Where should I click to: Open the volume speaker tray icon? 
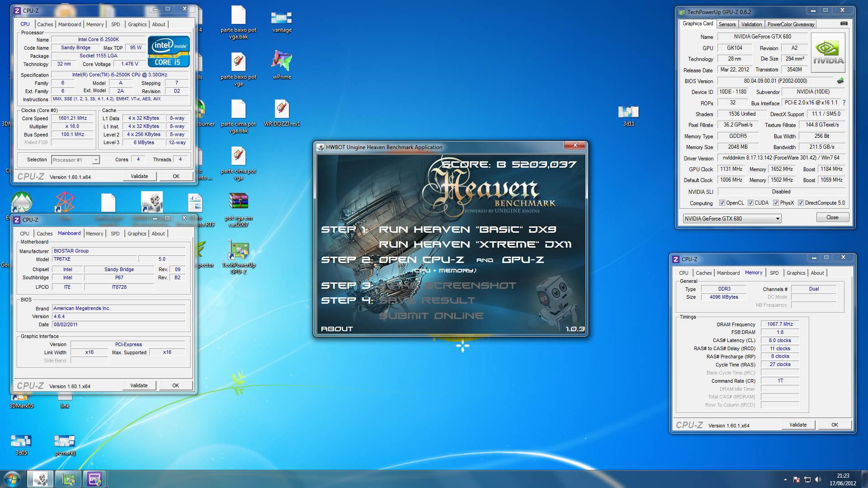click(818, 479)
